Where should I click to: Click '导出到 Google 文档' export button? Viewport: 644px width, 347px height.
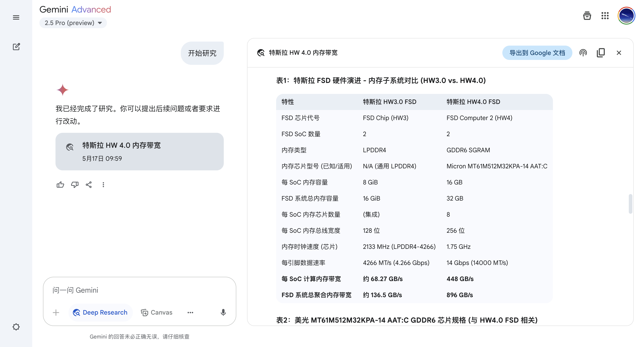537,53
